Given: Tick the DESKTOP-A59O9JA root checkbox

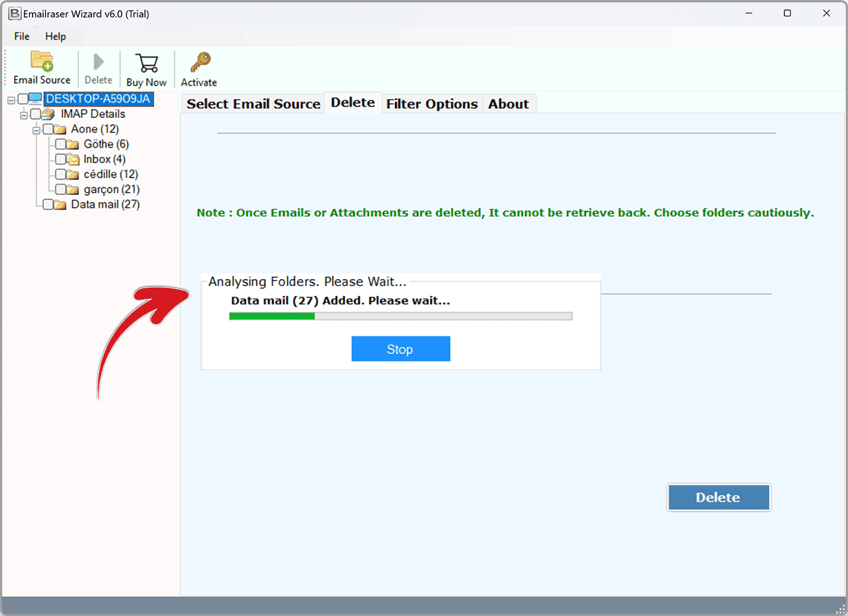Looking at the screenshot, I should click(x=23, y=99).
